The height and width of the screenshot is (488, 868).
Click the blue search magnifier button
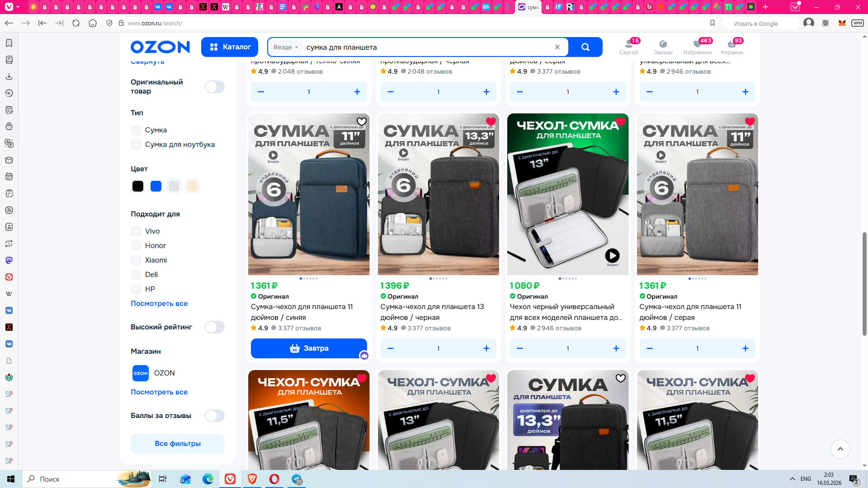585,47
